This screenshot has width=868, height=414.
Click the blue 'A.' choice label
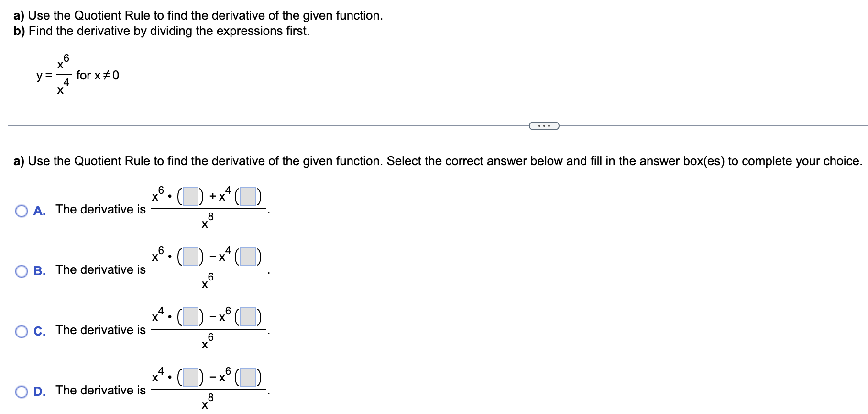click(39, 211)
